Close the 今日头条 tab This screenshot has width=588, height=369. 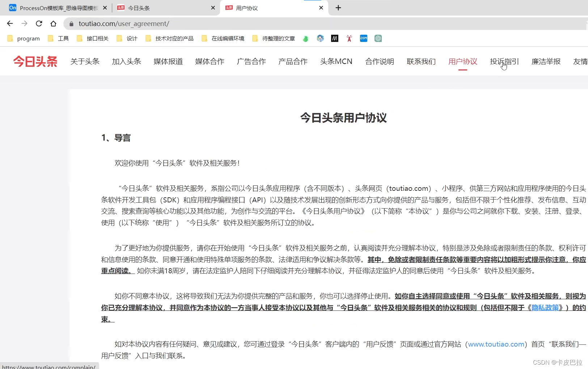213,8
